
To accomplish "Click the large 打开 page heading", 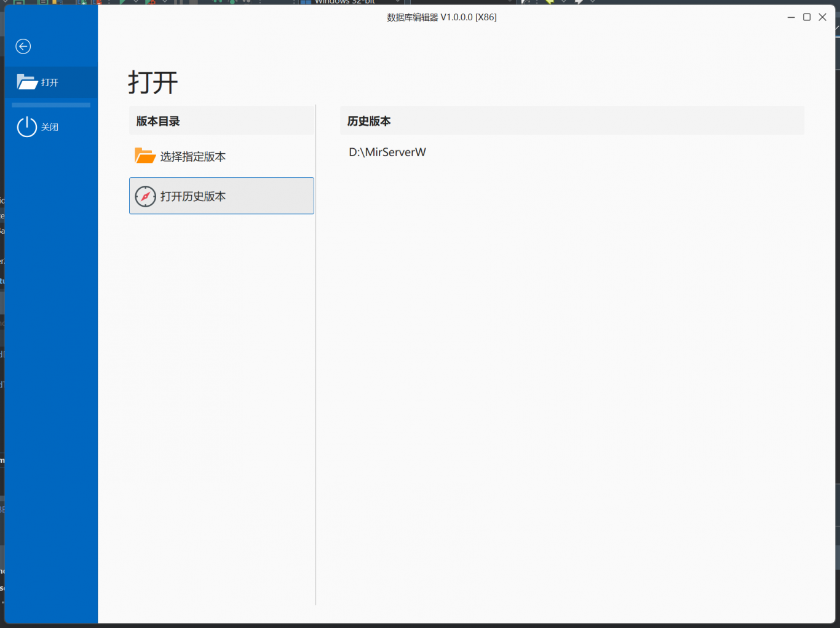I will click(153, 82).
